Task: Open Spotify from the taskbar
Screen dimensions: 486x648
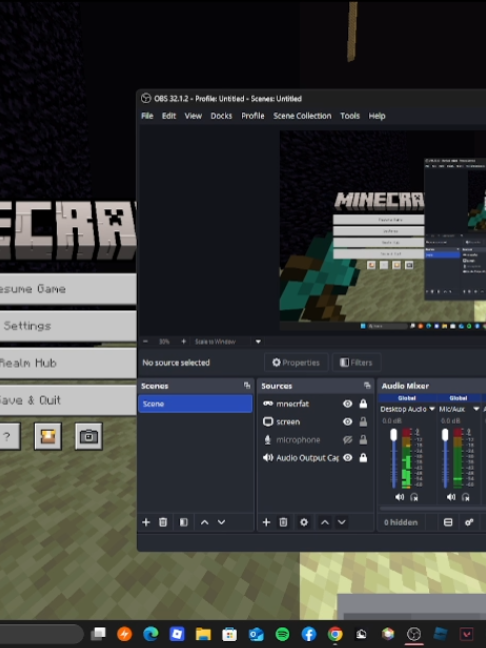Action: coord(282,634)
